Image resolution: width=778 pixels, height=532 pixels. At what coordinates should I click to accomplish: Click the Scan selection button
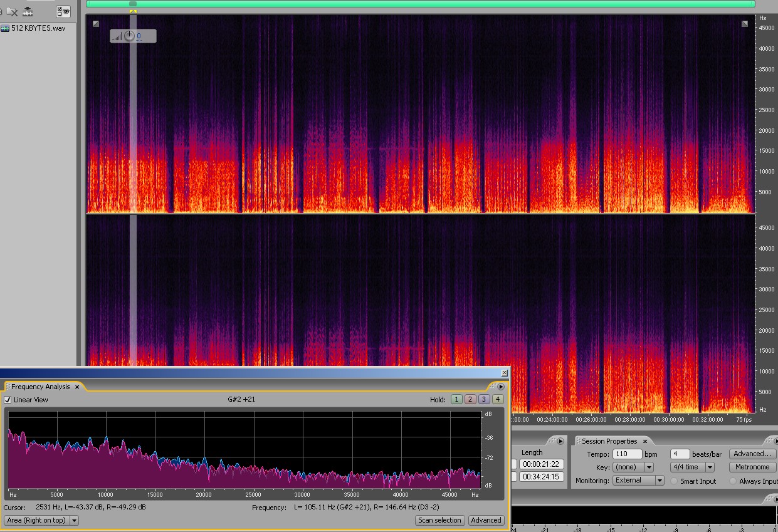point(439,520)
